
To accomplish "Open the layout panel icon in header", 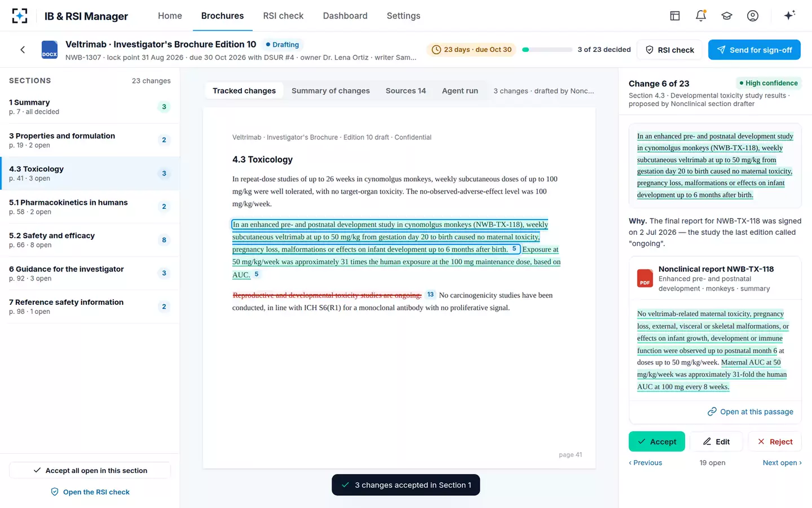I will (675, 16).
